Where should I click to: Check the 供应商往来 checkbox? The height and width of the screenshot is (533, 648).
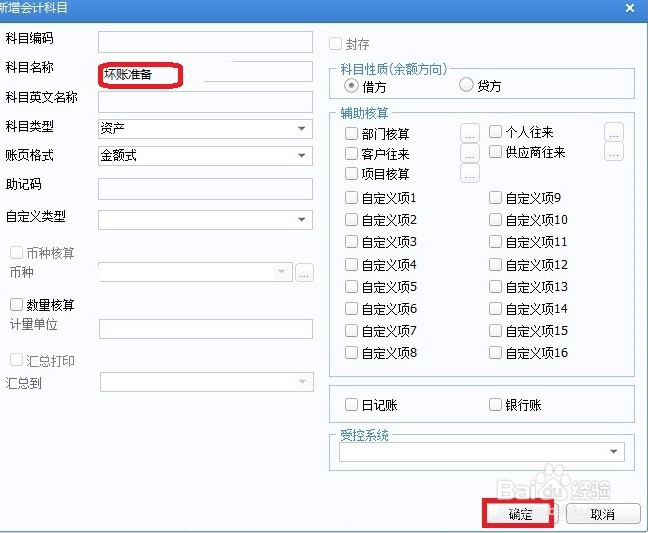coord(495,152)
